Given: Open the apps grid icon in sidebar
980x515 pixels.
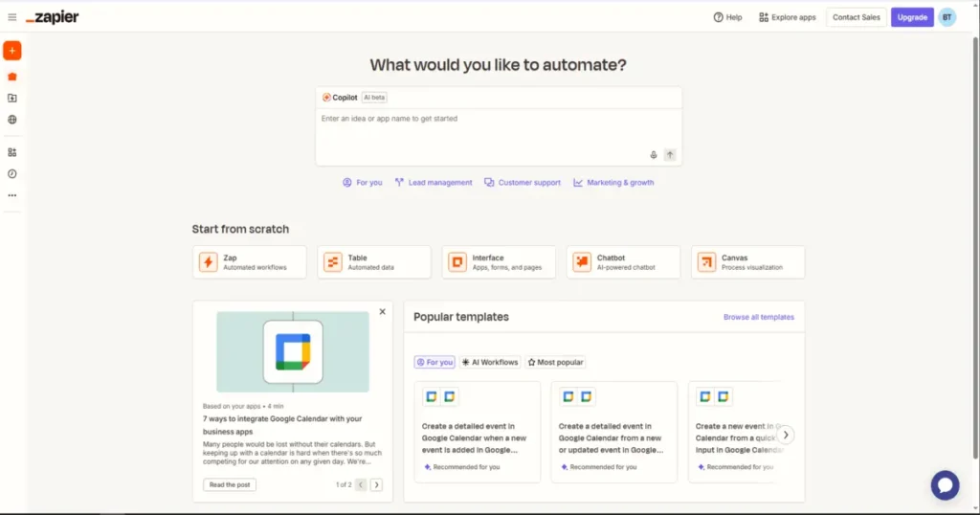Looking at the screenshot, I should tap(11, 152).
